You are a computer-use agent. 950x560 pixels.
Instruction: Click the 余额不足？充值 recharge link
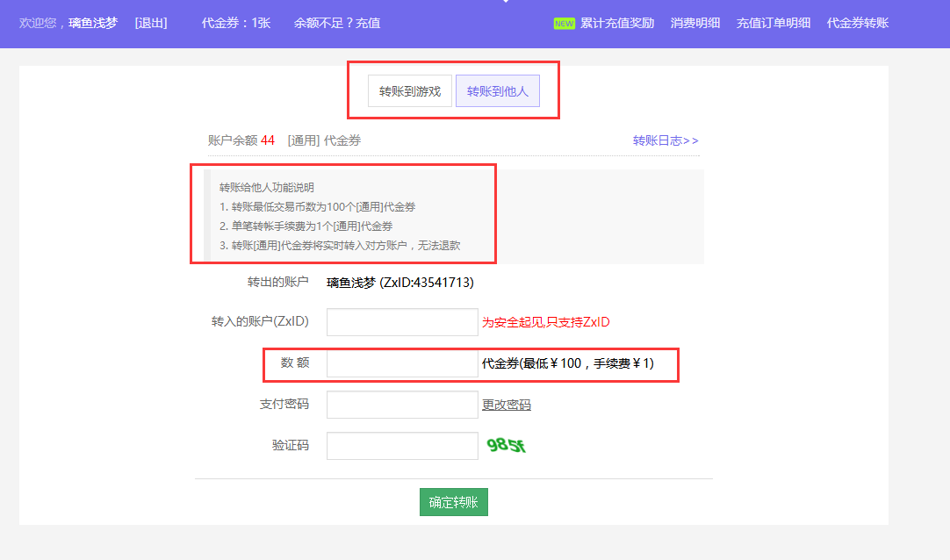tap(337, 23)
